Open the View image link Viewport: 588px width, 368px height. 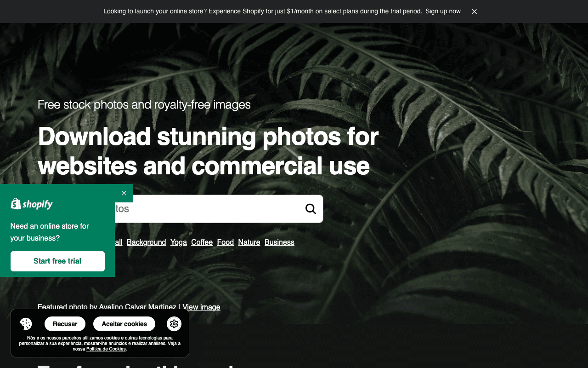[201, 307]
